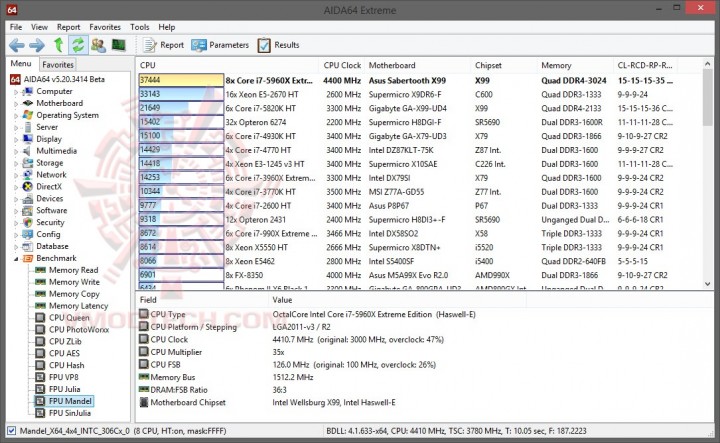The height and width of the screenshot is (443, 720).
Task: Select the FPU SinJulia benchmark icon
Action: 40,413
